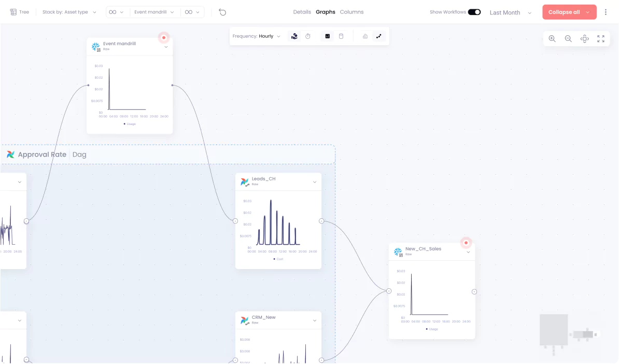The image size is (619, 364).
Task: Open the Stack by: Asset type dropdown
Action: coord(69,12)
